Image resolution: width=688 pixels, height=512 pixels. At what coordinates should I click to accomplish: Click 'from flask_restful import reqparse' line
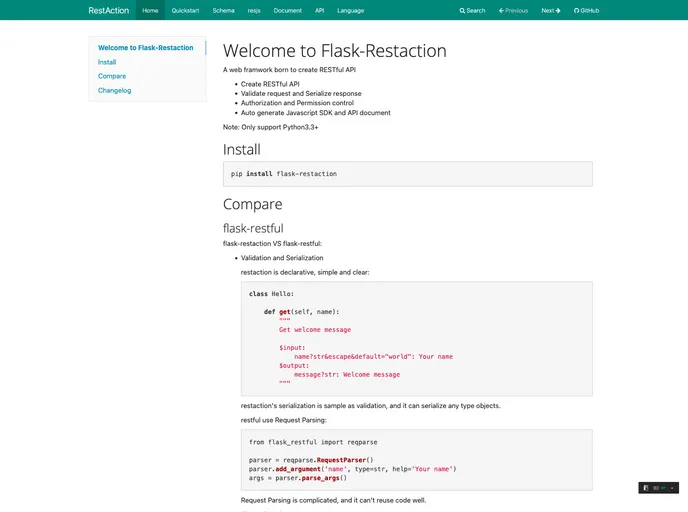(313, 442)
